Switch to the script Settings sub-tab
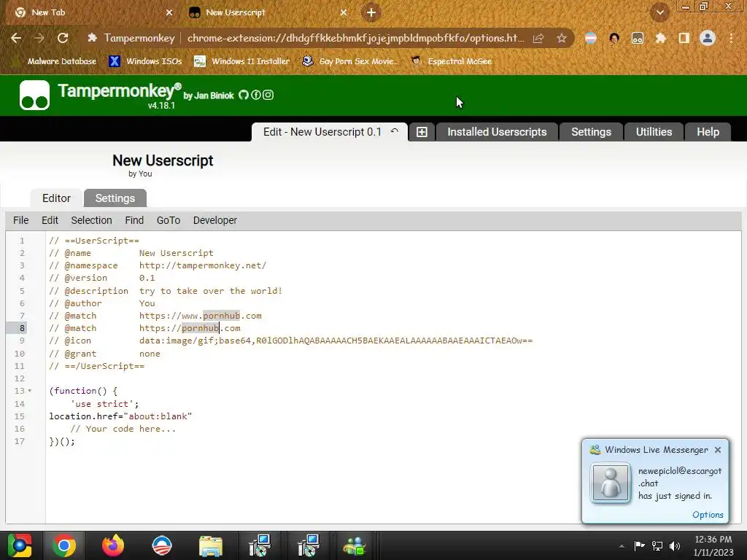Screen dimensions: 747x560 (x=115, y=198)
